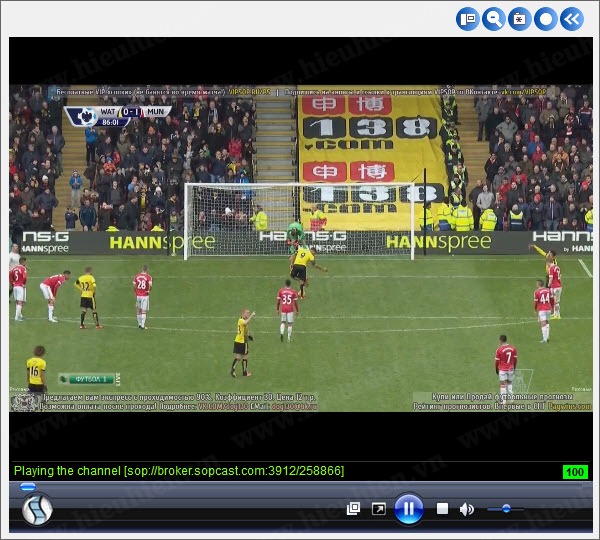The height and width of the screenshot is (540, 600).
Task: Click the green buffer indicator showing 100
Action: (x=574, y=472)
